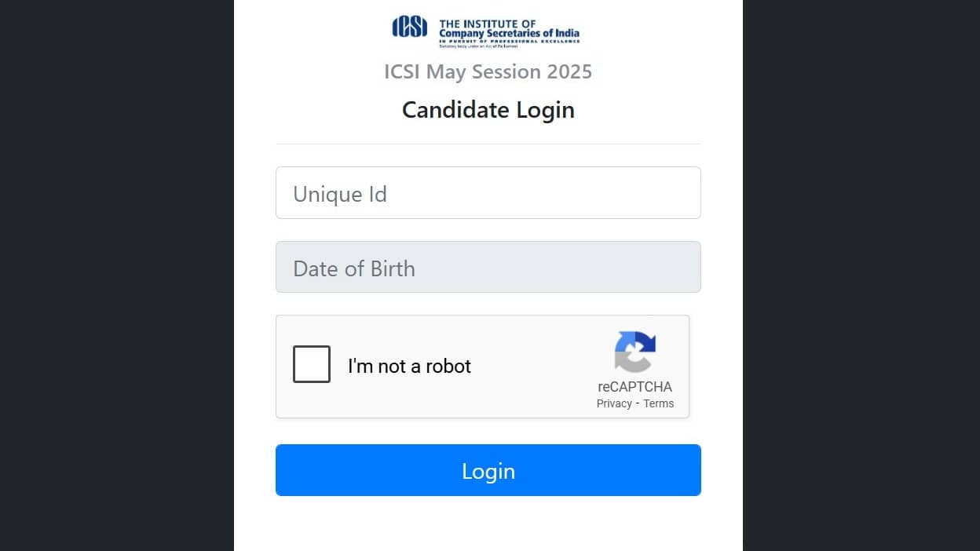980x551 pixels.
Task: Open the Date of Birth field
Action: tap(488, 268)
